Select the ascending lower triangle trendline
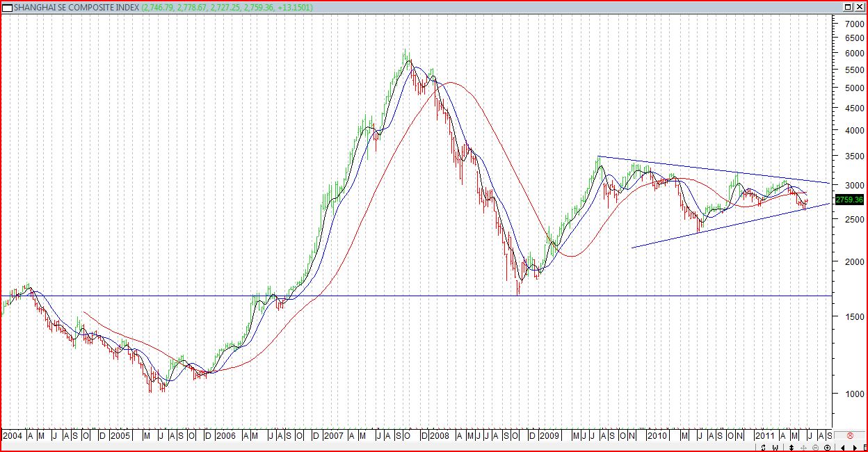The height and width of the screenshot is (452, 868). point(730,226)
